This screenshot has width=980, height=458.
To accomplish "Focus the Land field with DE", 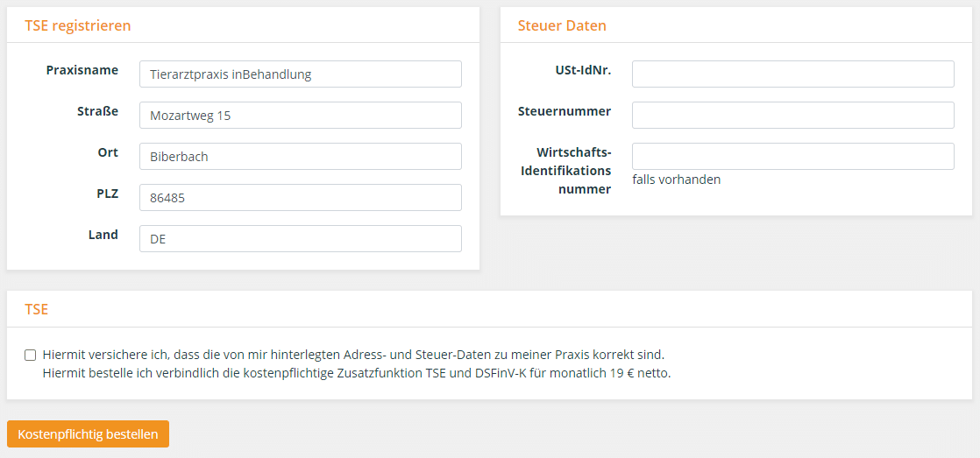I will coord(301,239).
